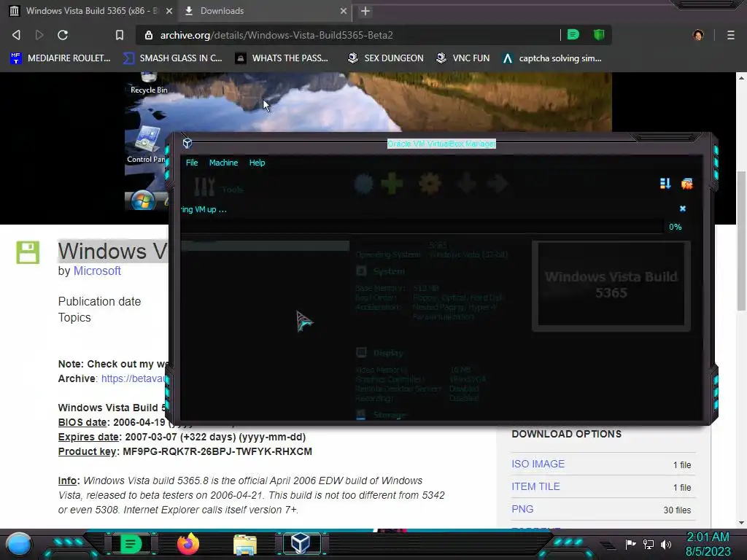Open the VNC FUN bookmark
The width and height of the screenshot is (747, 560).
click(463, 58)
